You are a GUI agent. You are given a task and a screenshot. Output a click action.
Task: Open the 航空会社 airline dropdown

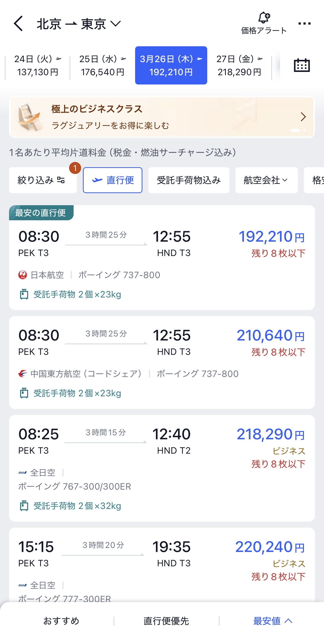[266, 180]
